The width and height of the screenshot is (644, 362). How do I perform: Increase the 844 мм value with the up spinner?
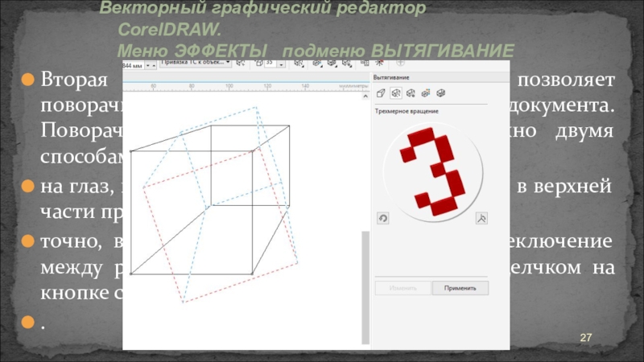(x=154, y=66)
